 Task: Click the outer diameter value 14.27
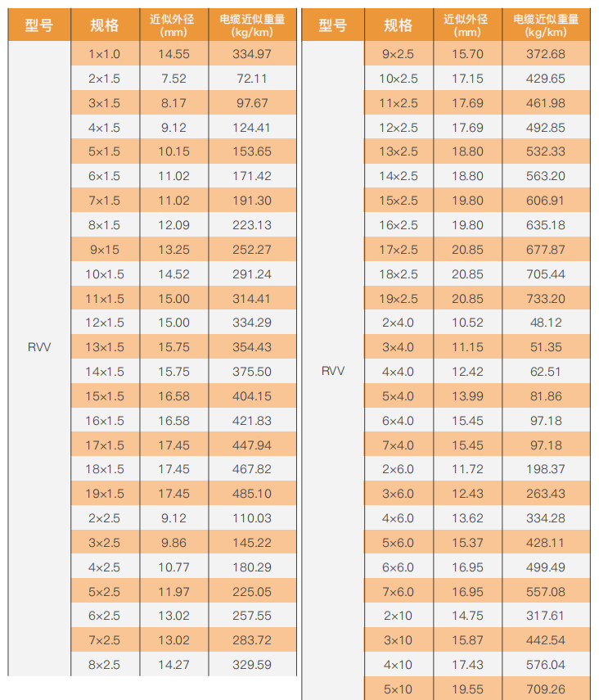tap(173, 665)
